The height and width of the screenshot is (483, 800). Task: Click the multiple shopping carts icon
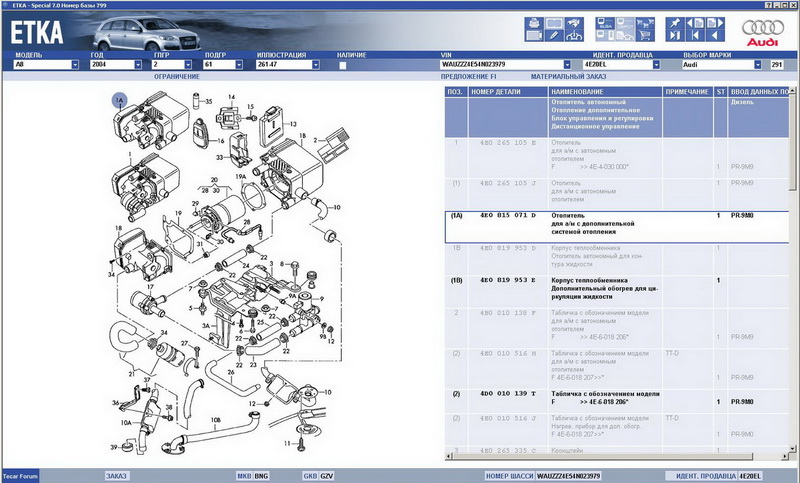645,23
